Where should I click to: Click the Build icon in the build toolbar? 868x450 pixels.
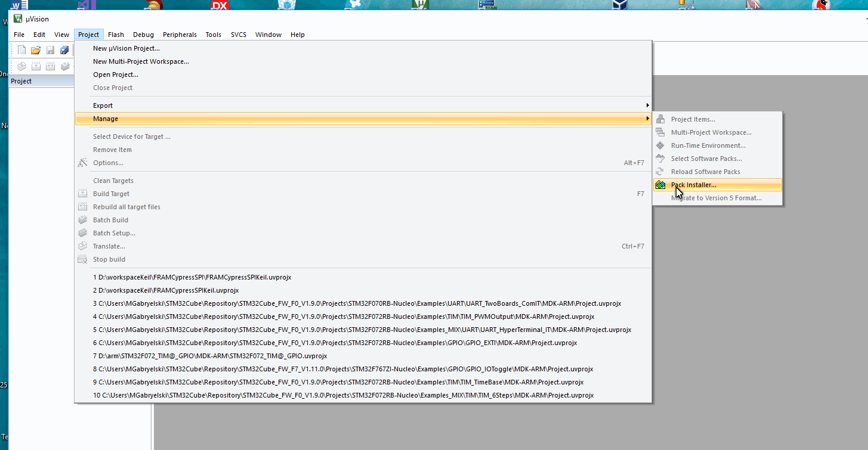pyautogui.click(x=36, y=66)
